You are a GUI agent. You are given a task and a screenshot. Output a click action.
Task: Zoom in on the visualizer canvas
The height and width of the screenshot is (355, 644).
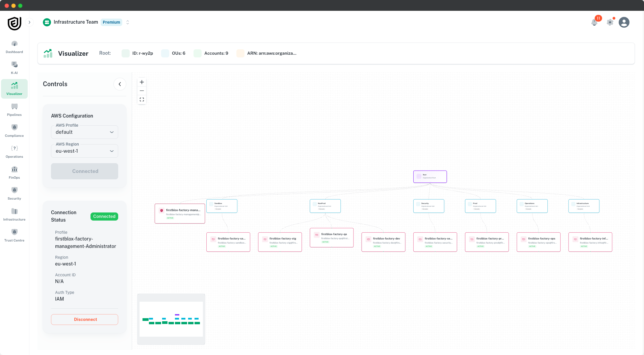click(141, 82)
